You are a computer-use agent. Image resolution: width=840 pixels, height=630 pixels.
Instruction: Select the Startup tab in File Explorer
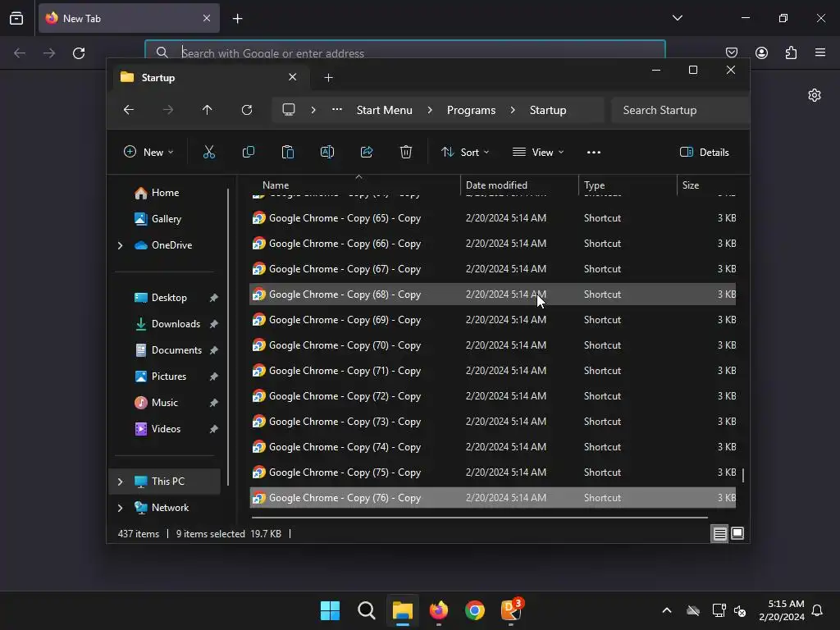(x=211, y=78)
